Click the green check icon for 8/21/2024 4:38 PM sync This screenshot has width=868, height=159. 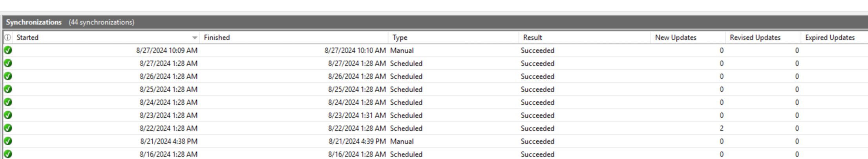(x=8, y=141)
